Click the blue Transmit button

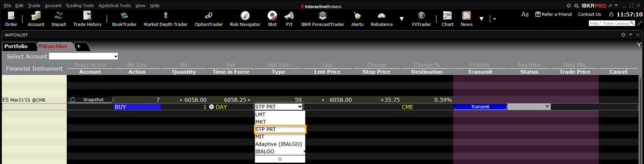(480, 107)
